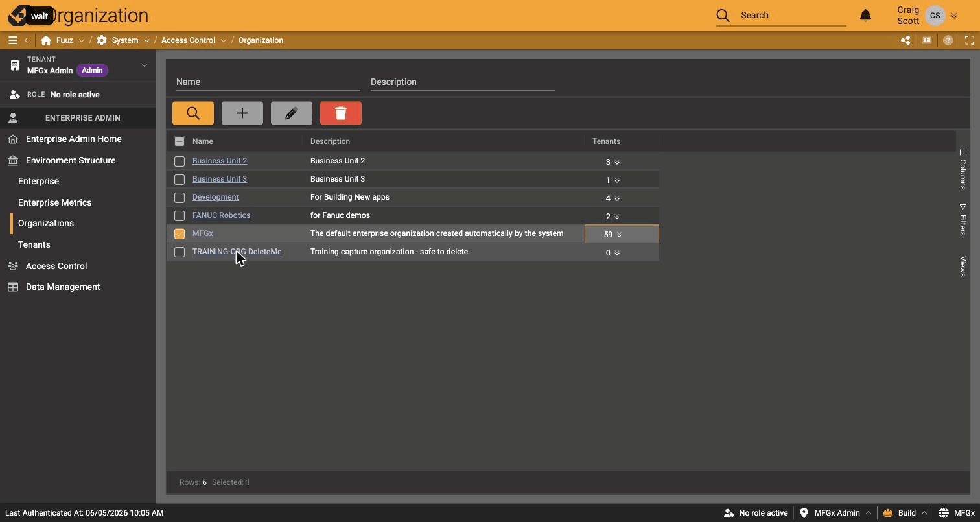Open Enterprise Admin Home in sidebar
This screenshot has height=522, width=980.
point(74,139)
